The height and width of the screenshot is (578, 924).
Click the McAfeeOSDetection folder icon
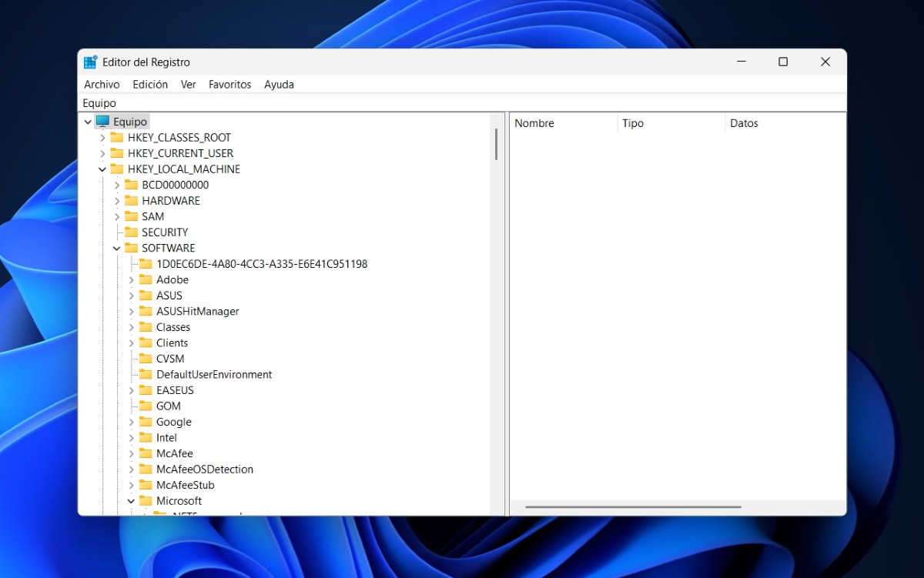(x=146, y=469)
